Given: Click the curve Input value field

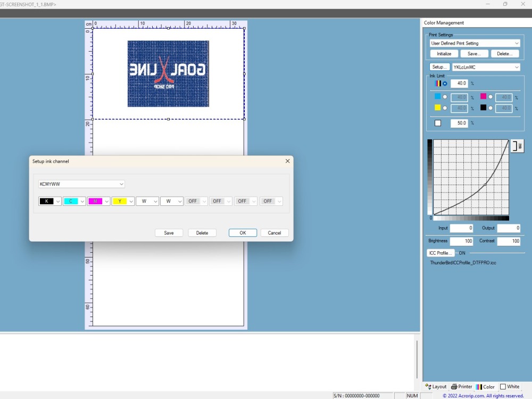Looking at the screenshot, I should (461, 228).
